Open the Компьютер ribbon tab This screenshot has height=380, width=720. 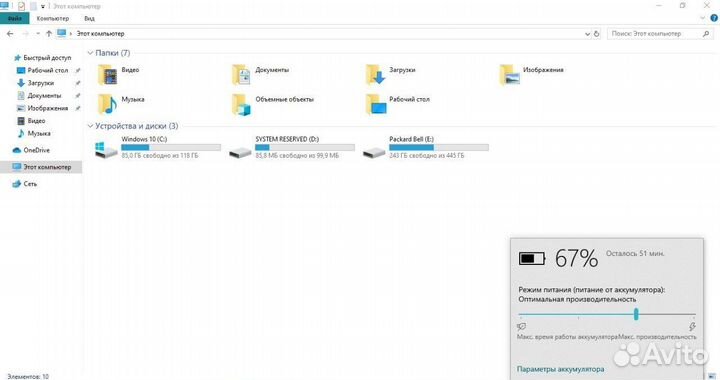pyautogui.click(x=53, y=18)
